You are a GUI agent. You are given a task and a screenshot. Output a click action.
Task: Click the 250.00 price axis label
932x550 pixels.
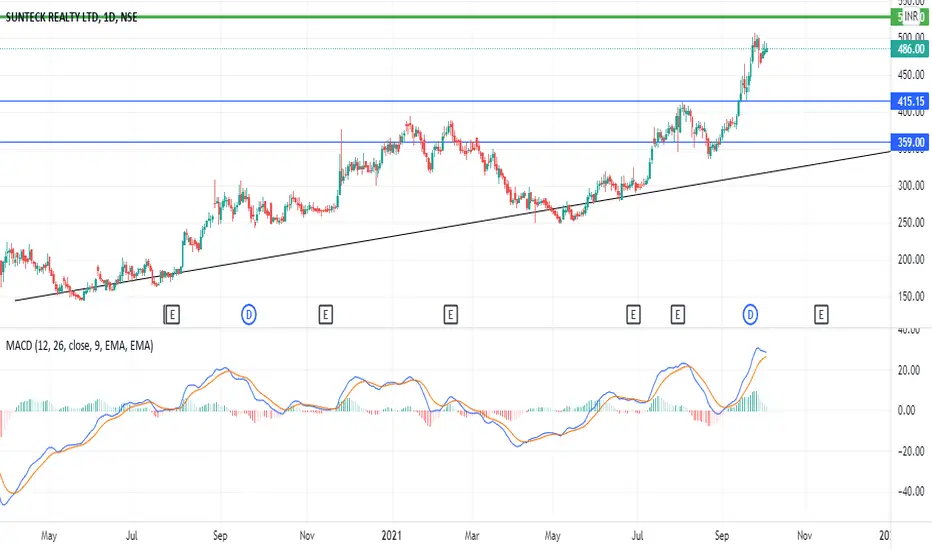click(x=911, y=222)
